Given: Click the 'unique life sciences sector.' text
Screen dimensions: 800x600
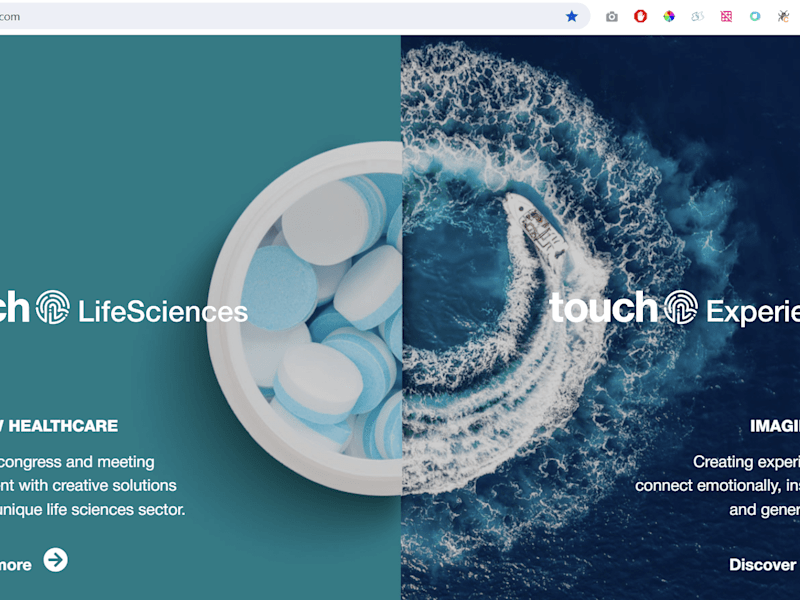Looking at the screenshot, I should pos(92,510).
